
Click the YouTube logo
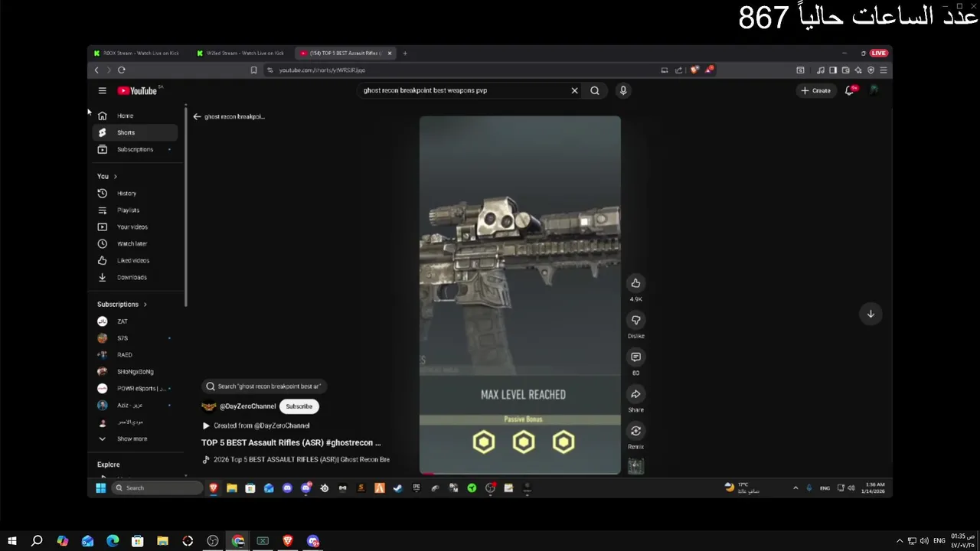point(138,90)
